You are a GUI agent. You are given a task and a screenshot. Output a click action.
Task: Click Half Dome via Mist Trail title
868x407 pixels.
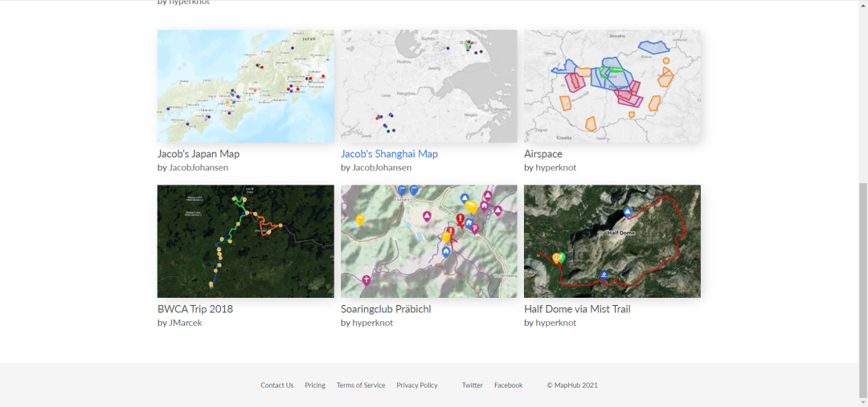click(x=577, y=309)
